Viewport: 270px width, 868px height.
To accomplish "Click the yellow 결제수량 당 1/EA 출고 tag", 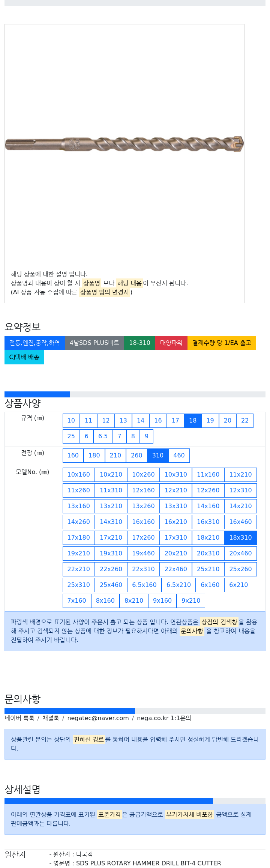I will pos(222,343).
